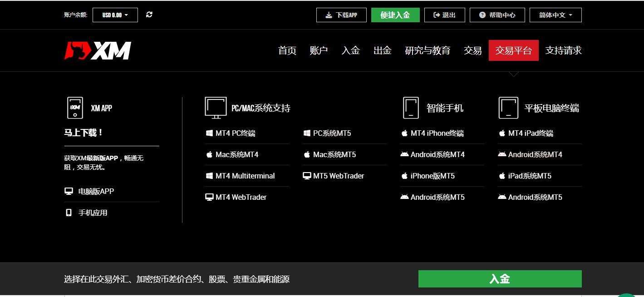Viewport: 644px width, 297px height.
Task: Click the 账户余额 label
Action: coord(75,15)
